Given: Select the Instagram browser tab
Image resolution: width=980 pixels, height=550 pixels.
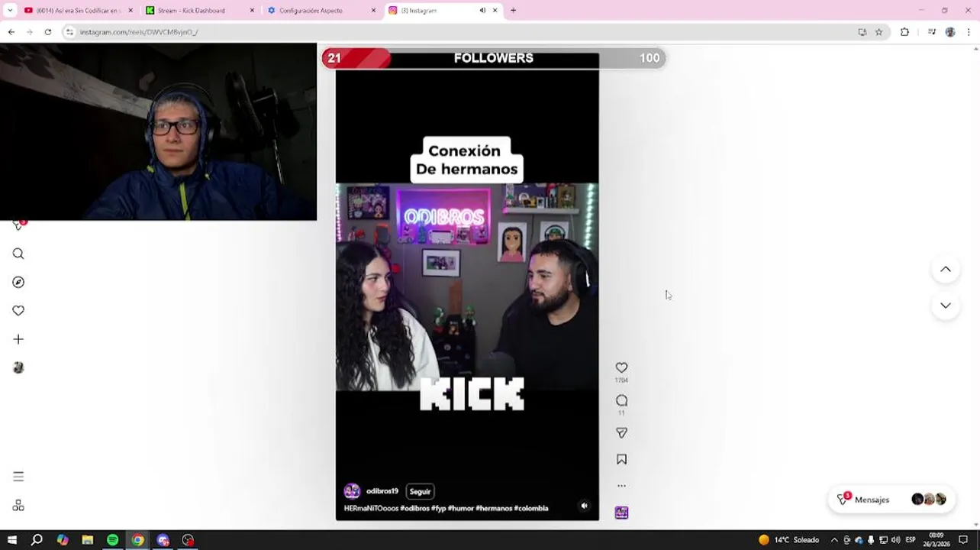Looking at the screenshot, I should (x=443, y=11).
